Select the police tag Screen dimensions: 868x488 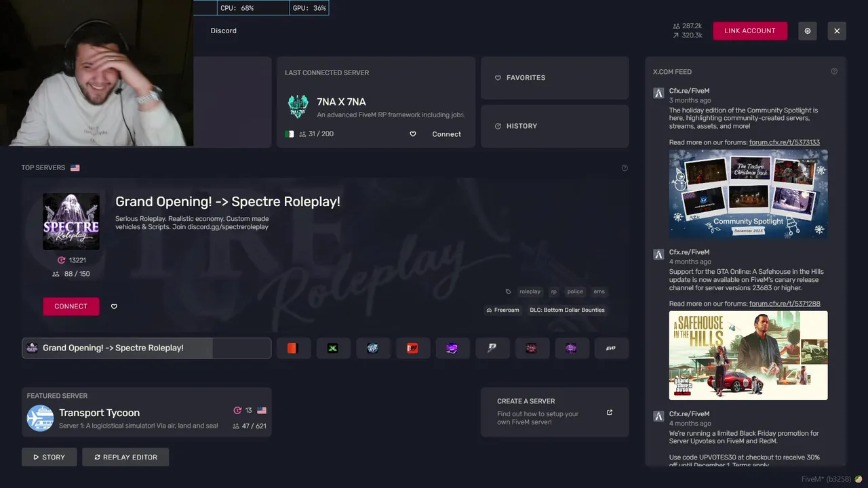(x=575, y=291)
